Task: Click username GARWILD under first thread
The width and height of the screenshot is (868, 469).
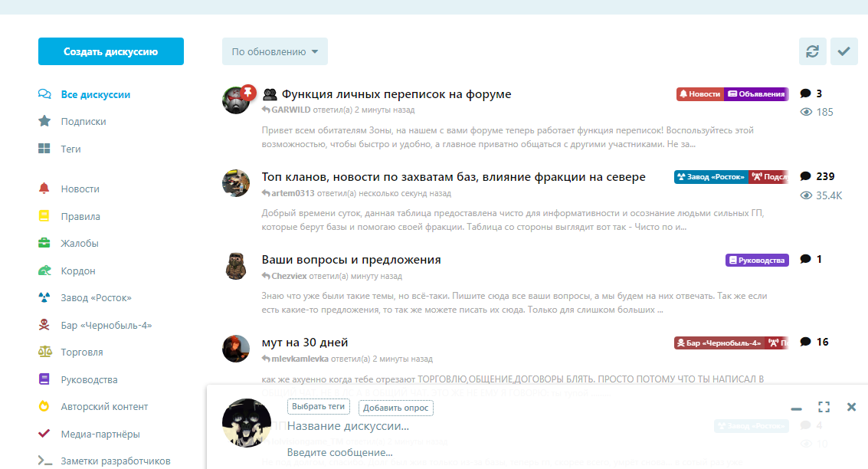Action: pyautogui.click(x=290, y=110)
